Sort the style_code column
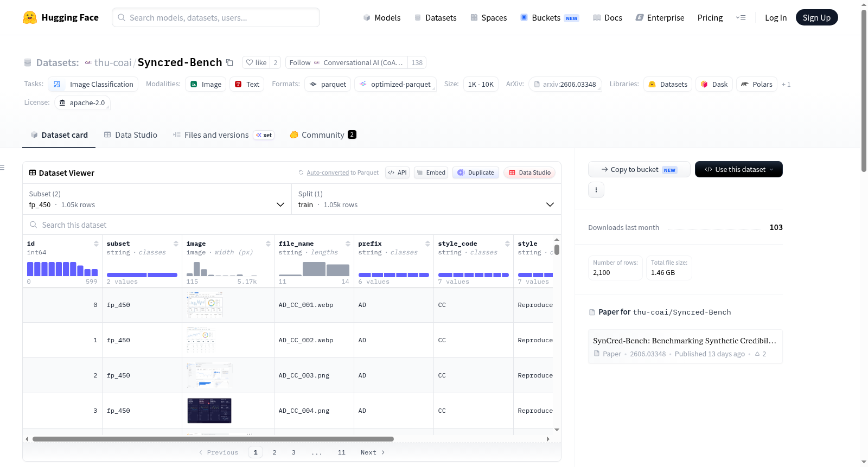Screen dimensions: 868x467 (507, 244)
